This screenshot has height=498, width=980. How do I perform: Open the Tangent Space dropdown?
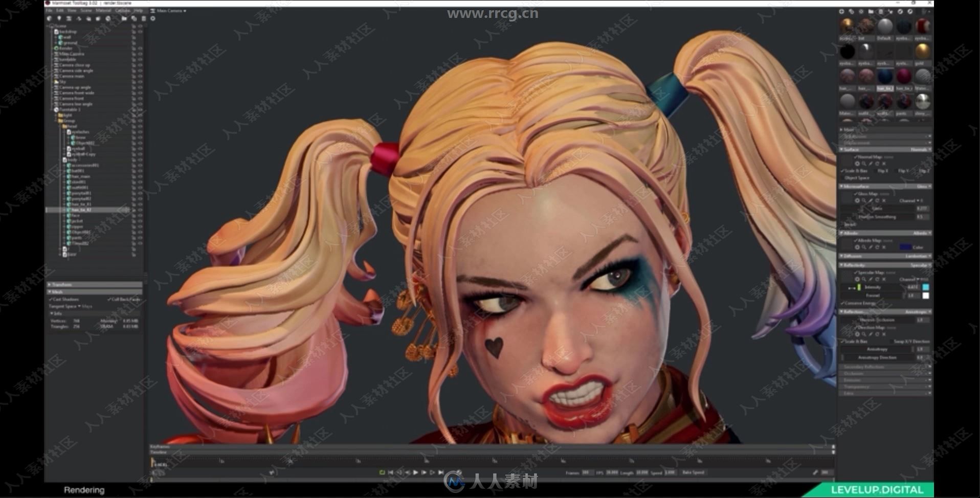tap(72, 306)
